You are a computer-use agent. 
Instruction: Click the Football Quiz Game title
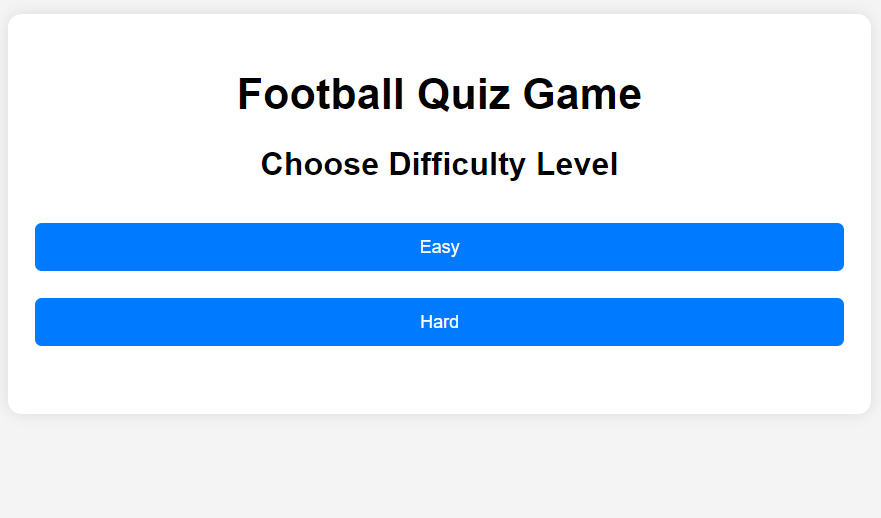[x=439, y=94]
